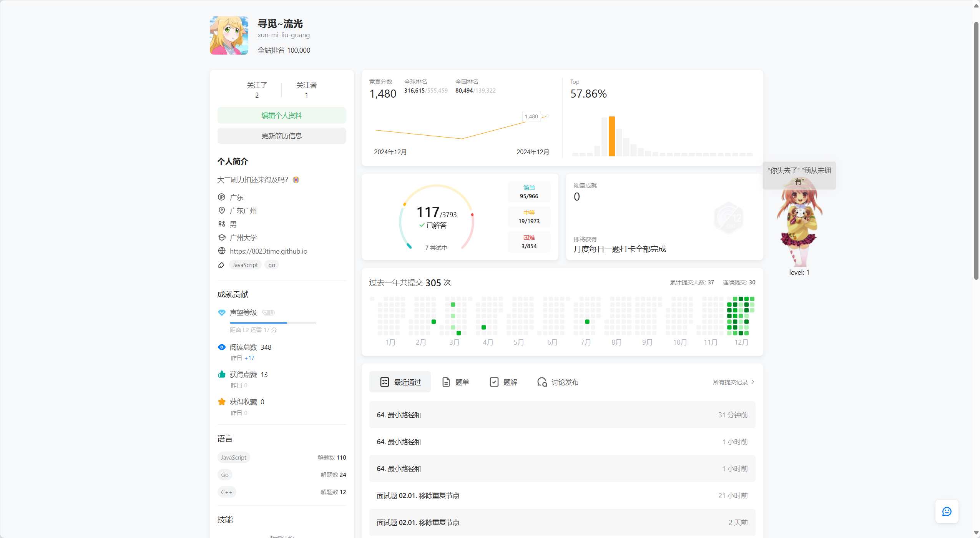Screen dimensions: 980x538
Task: Click the orange highlighted ranking bar
Action: (x=612, y=136)
